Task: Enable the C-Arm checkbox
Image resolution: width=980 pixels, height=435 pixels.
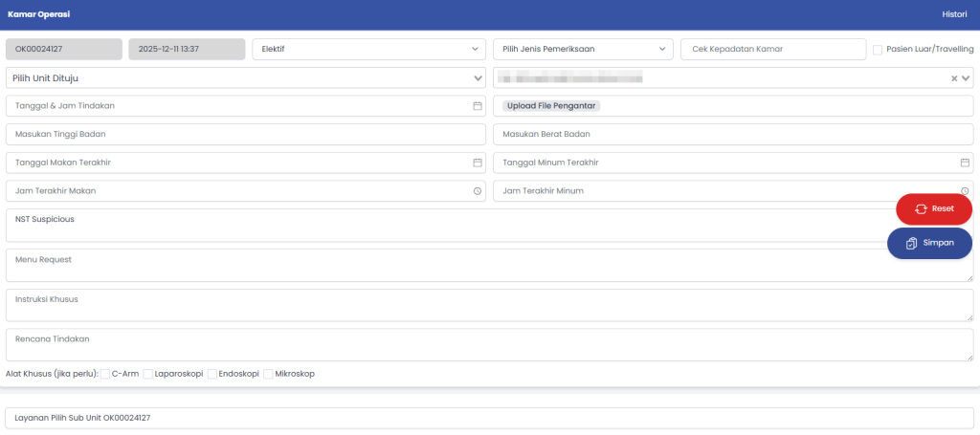Action: pos(105,374)
